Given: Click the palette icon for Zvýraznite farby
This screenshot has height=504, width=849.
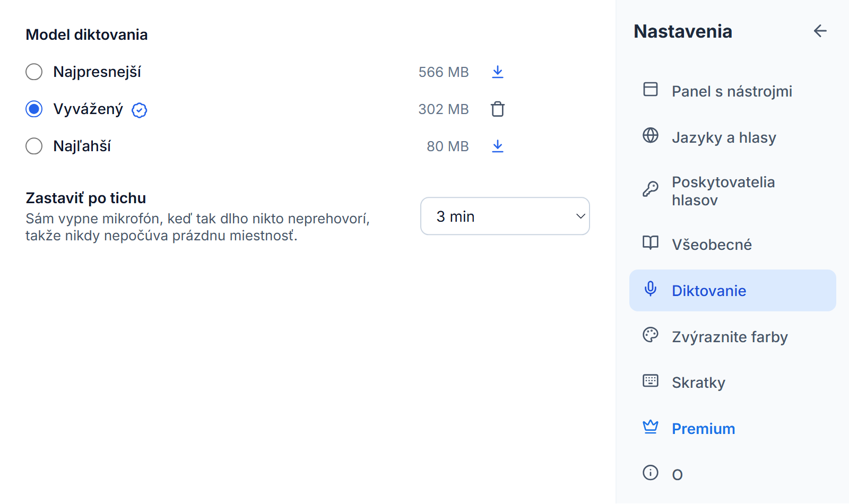Looking at the screenshot, I should click(x=651, y=335).
